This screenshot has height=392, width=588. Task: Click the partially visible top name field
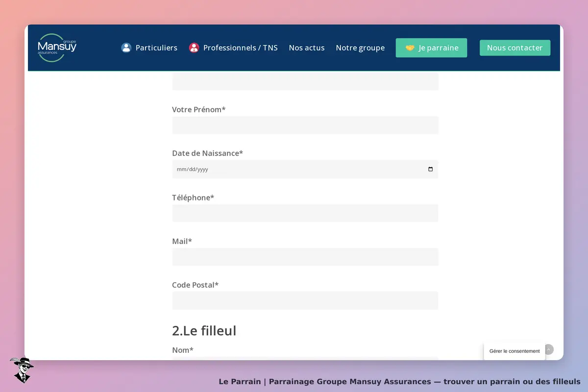point(305,81)
